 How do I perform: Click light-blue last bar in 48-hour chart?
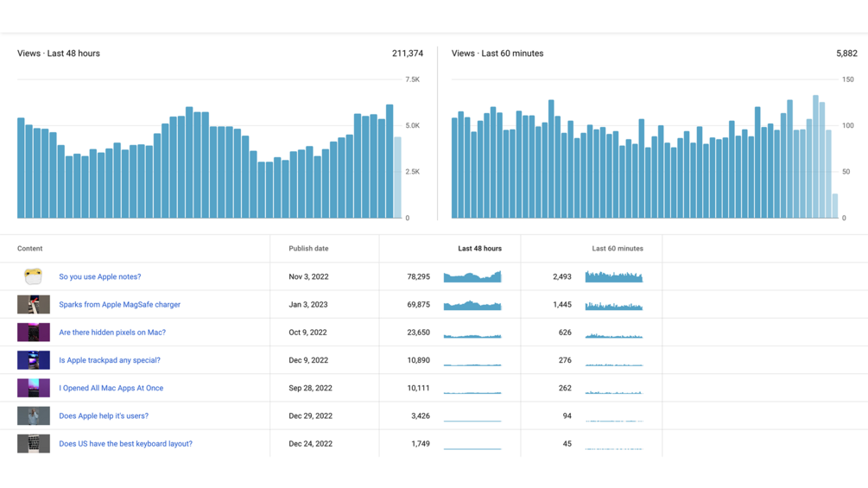tap(397, 178)
